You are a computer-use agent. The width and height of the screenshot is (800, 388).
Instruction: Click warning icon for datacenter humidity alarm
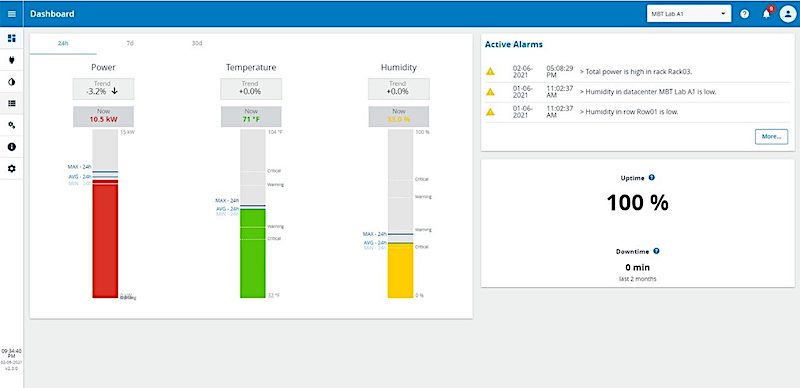click(490, 92)
